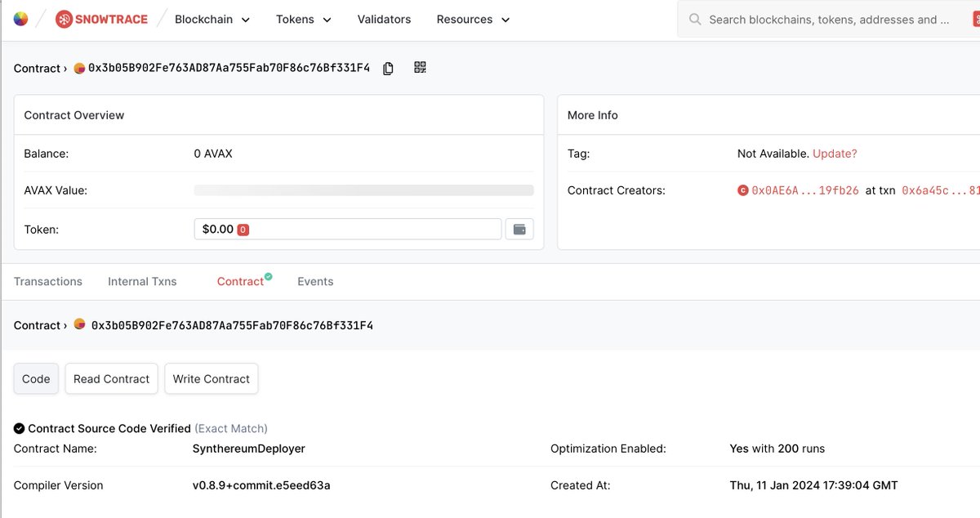This screenshot has width=980, height=518.
Task: Click the Contract Creators label
Action: (x=617, y=190)
